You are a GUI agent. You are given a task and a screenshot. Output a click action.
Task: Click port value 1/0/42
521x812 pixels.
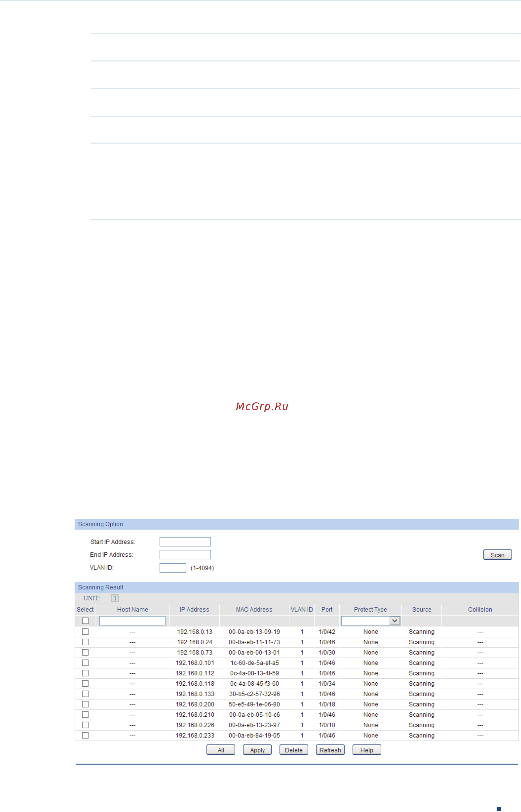coord(327,632)
